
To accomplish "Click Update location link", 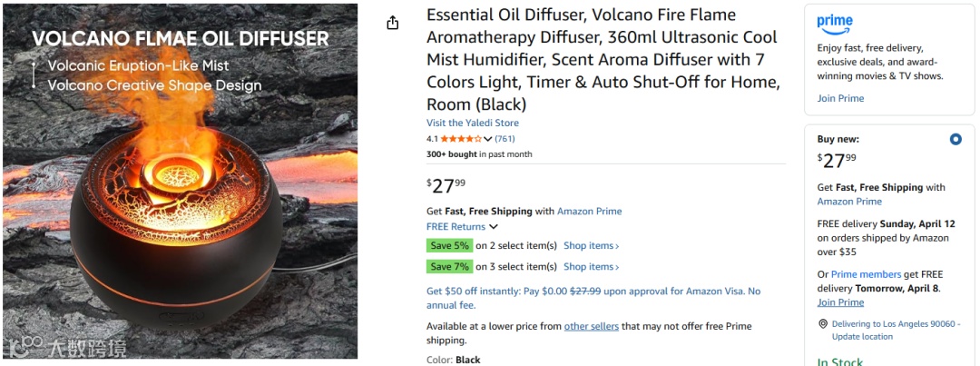I will pos(864,337).
